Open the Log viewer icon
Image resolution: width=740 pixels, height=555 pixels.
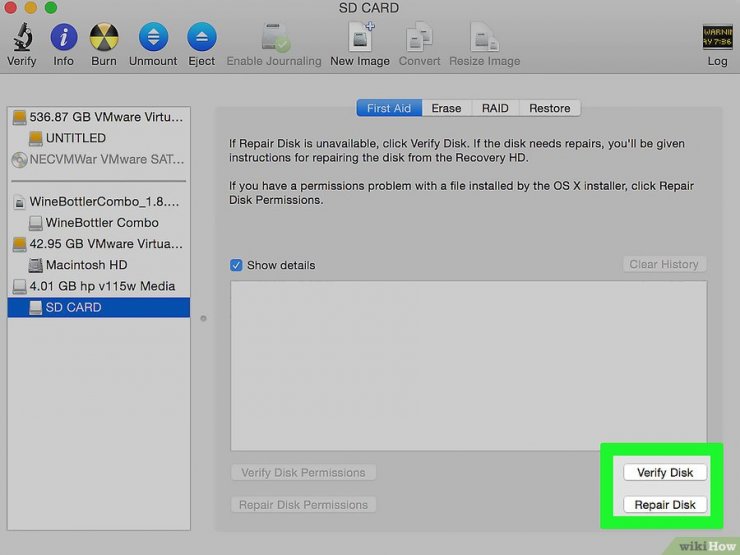coord(718,37)
